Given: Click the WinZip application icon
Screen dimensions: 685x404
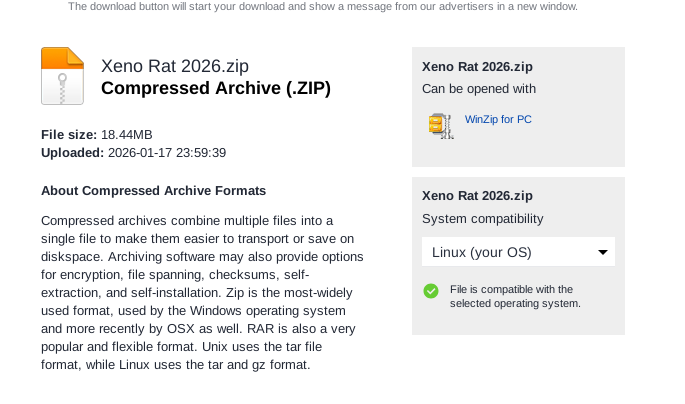Looking at the screenshot, I should [440, 125].
